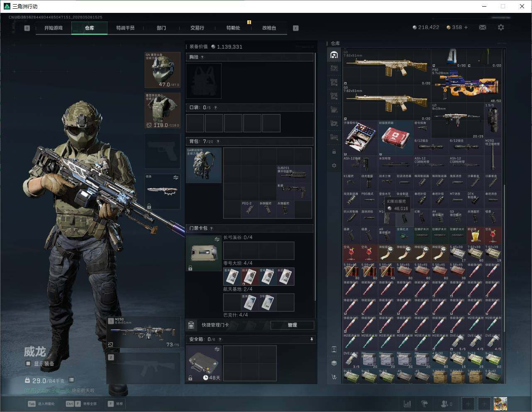Click the quick card management icon
Viewport: 532px width, 412px height.
[x=191, y=325]
